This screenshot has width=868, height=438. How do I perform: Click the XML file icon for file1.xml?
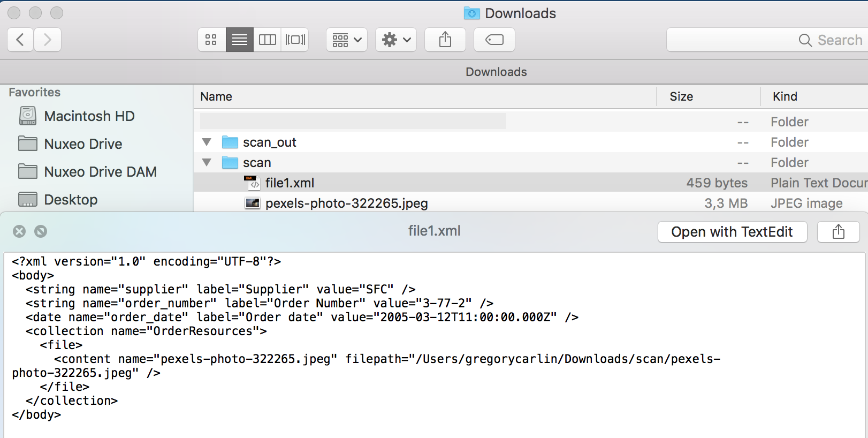point(252,183)
